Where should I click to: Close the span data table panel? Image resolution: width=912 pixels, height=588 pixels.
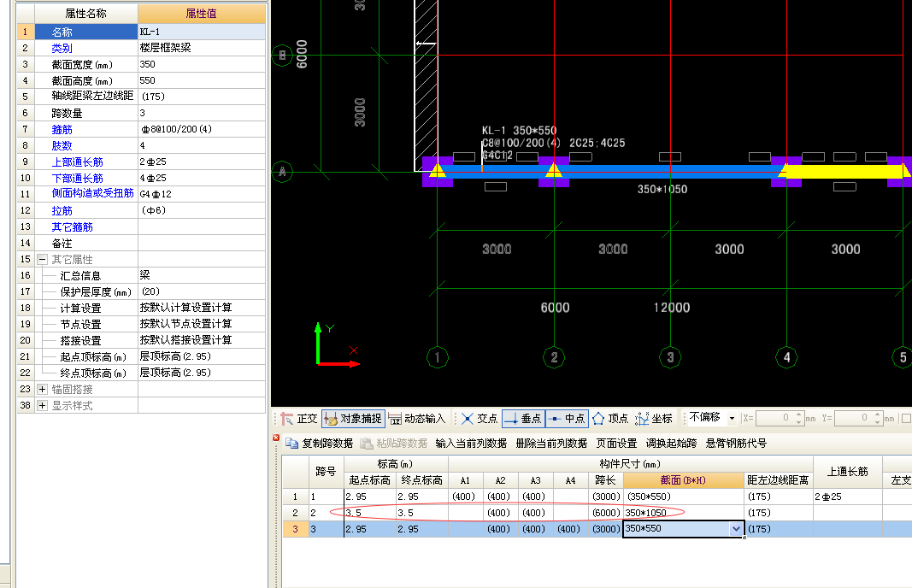tap(276, 438)
